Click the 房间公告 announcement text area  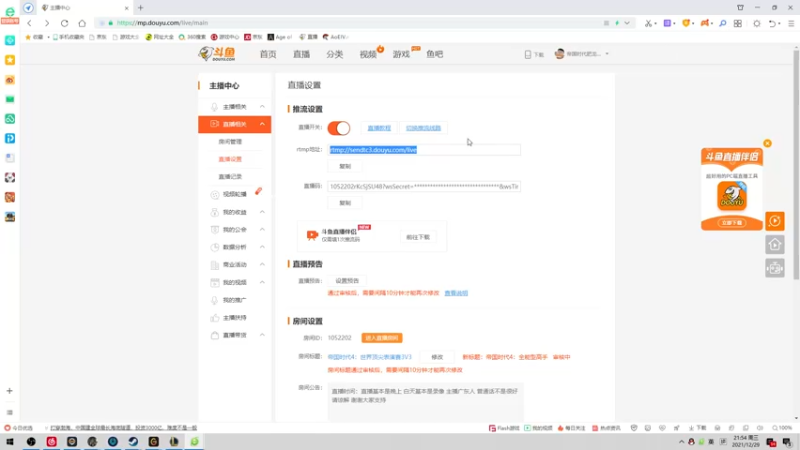[x=426, y=402]
